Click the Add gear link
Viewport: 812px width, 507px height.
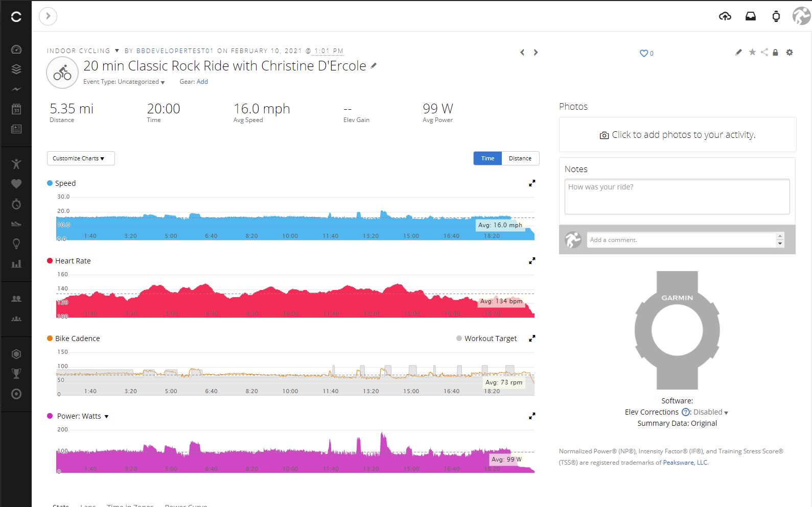(202, 82)
